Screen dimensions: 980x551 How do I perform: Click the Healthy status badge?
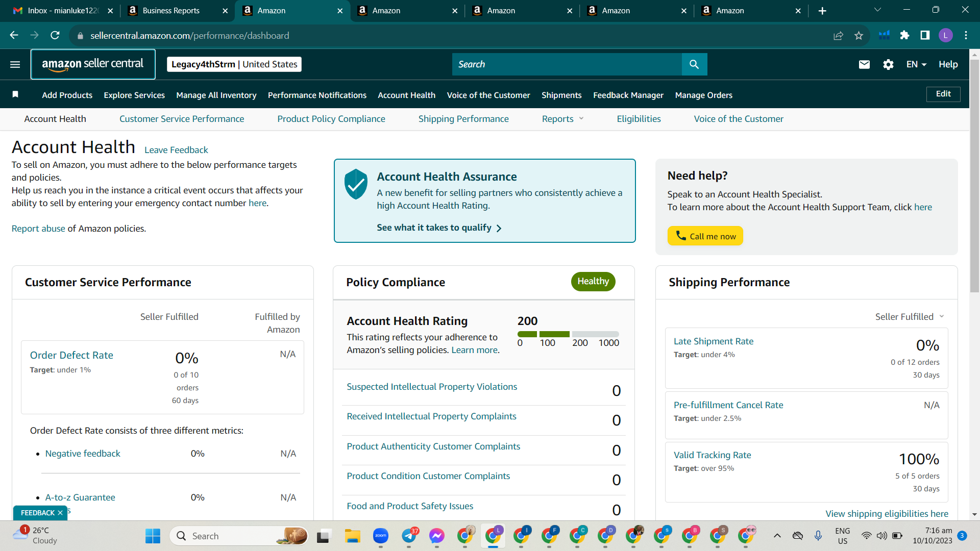(593, 282)
